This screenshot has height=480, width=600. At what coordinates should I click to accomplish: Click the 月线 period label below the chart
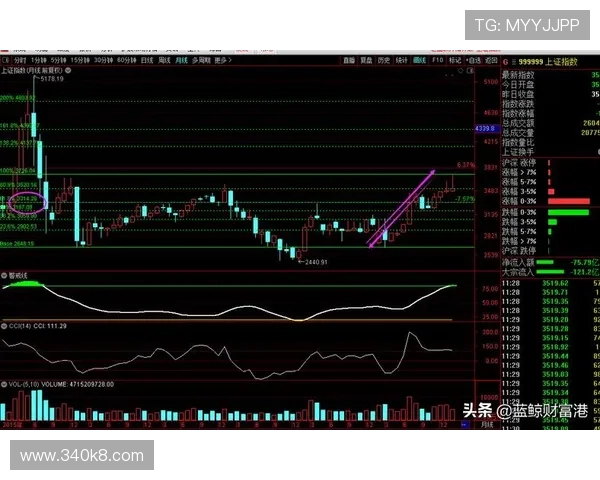click(487, 424)
